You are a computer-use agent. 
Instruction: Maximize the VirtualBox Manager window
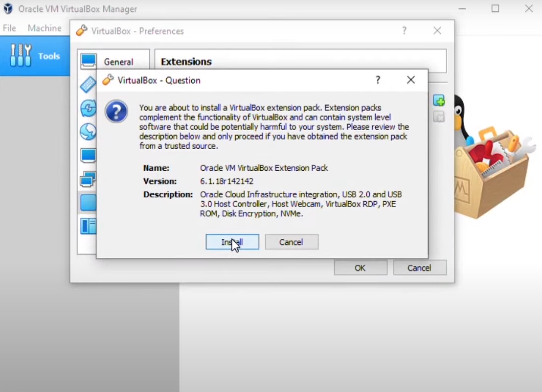pyautogui.click(x=496, y=9)
